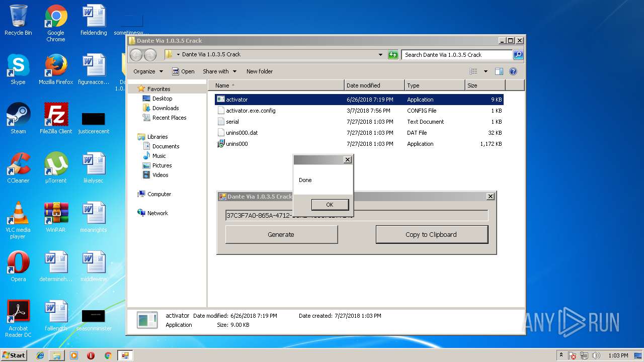Image resolution: width=644 pixels, height=362 pixels.
Task: Sort files by the Type column
Action: (x=435, y=85)
